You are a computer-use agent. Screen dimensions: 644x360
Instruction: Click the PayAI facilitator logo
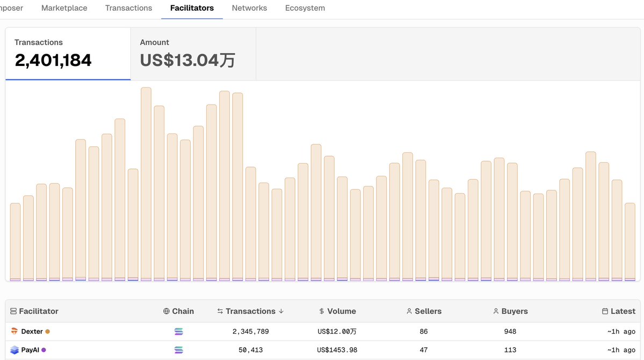15,350
